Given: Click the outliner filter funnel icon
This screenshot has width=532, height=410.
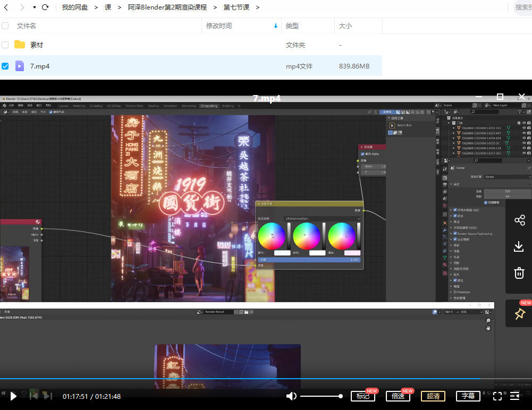Looking at the screenshot, I should click(519, 112).
